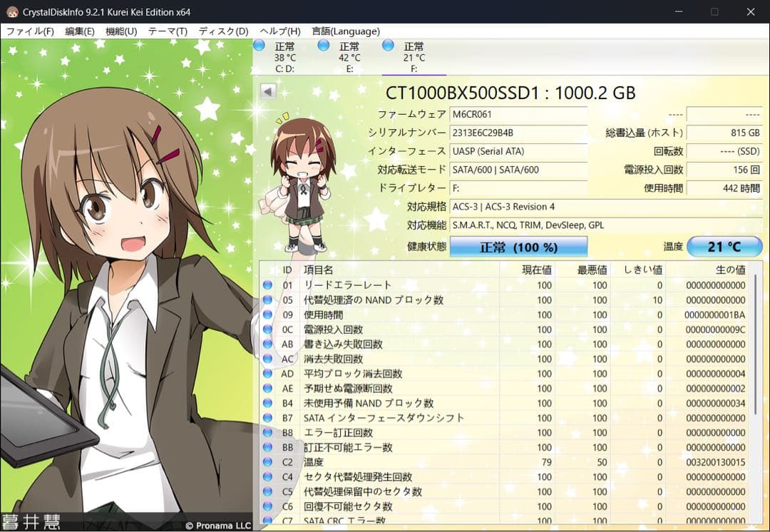The width and height of the screenshot is (770, 532).
Task: Open the 機能(U) menu
Action: click(121, 31)
